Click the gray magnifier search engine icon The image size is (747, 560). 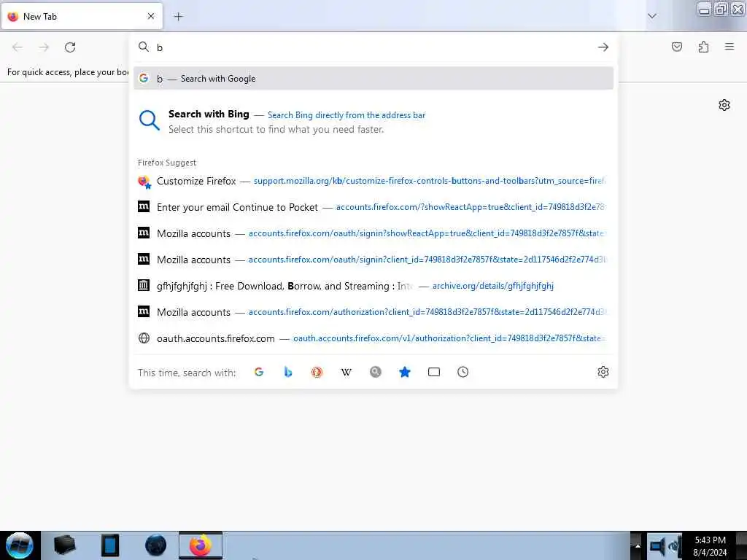tap(376, 372)
